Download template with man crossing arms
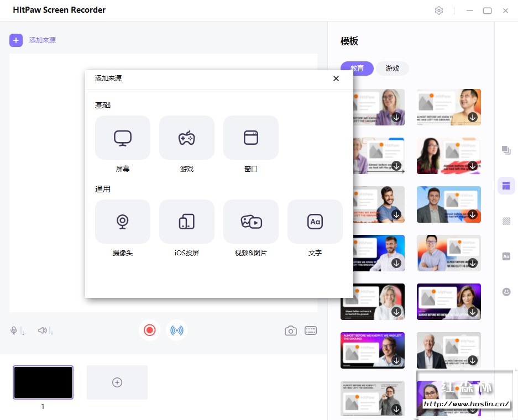 [473, 263]
